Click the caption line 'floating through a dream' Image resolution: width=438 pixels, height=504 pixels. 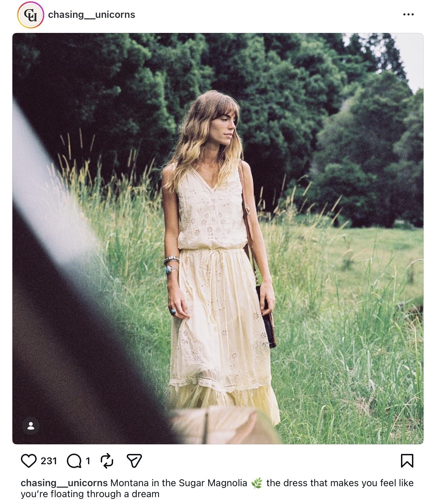point(90,494)
